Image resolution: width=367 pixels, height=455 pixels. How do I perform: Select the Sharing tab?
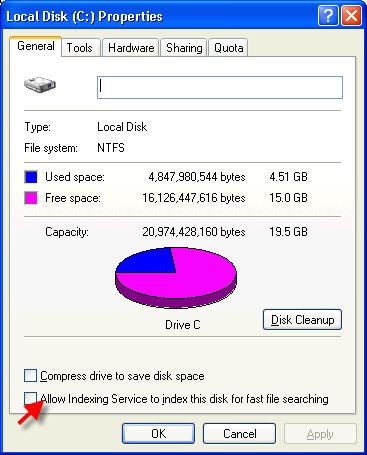184,48
